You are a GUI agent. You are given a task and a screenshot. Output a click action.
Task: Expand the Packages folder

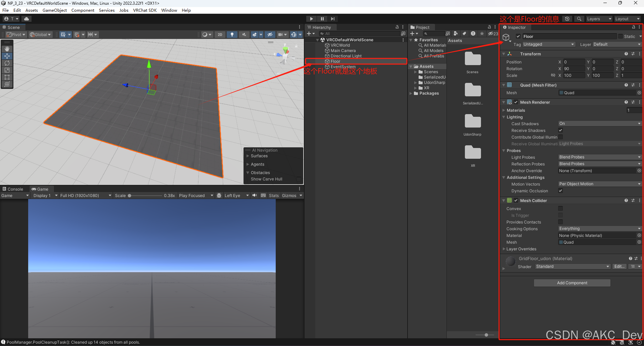point(411,93)
